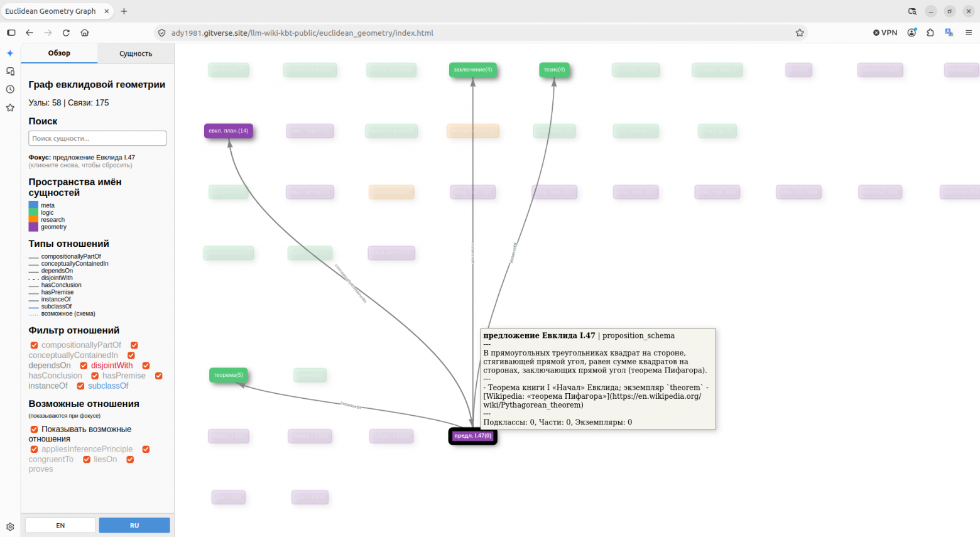Reload the Euclidean Geometry Graph page
980x537 pixels.
coord(66,33)
